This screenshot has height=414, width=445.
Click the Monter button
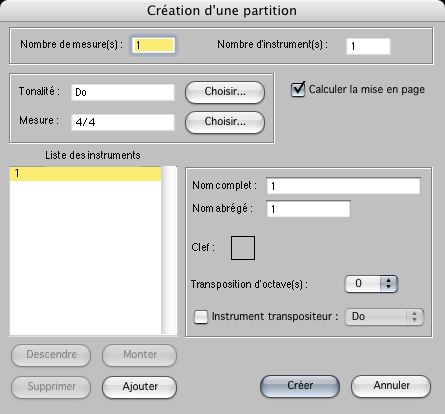click(140, 355)
